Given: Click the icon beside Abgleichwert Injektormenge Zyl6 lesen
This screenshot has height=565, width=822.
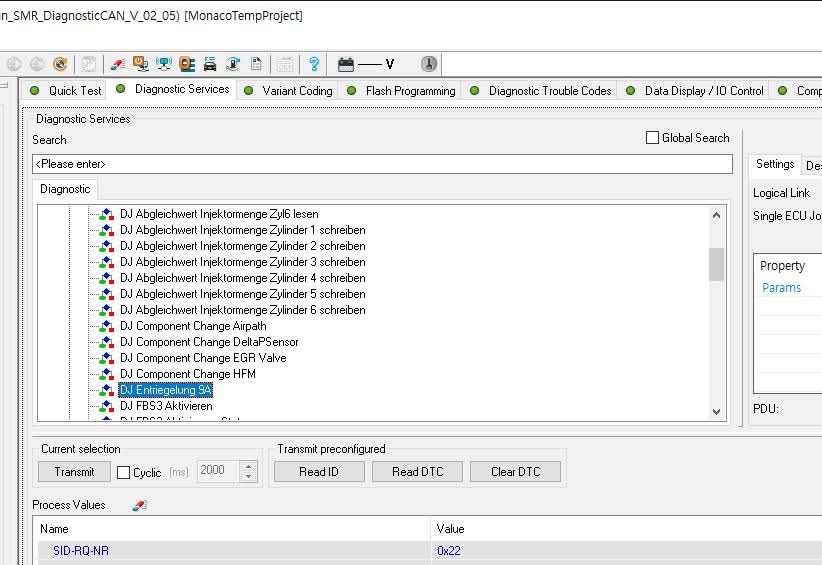Looking at the screenshot, I should tap(106, 214).
